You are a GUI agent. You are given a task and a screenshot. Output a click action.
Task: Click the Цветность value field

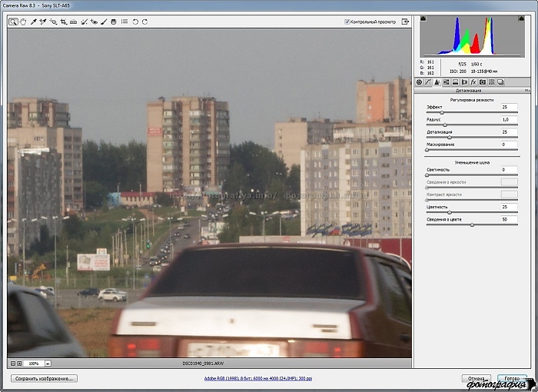tap(509, 207)
